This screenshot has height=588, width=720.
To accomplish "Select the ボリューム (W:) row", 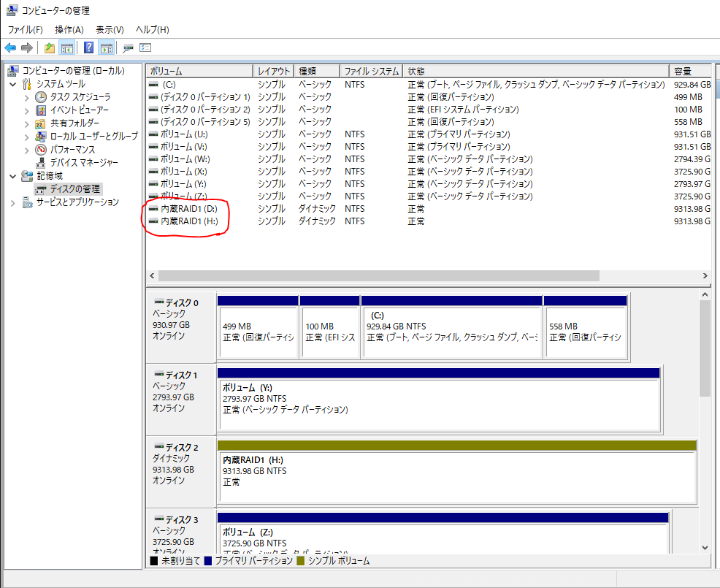I will click(x=429, y=159).
